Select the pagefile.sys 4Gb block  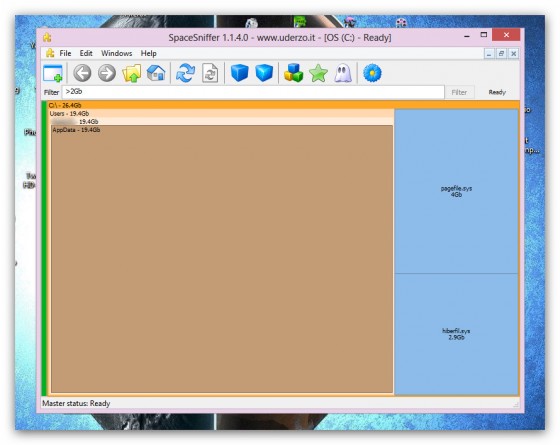pos(456,191)
